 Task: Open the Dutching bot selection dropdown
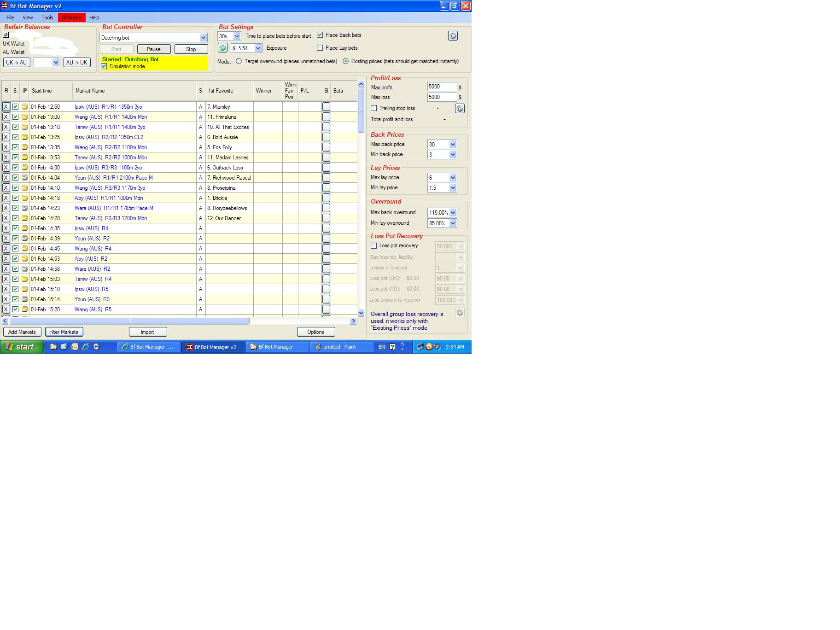(203, 38)
